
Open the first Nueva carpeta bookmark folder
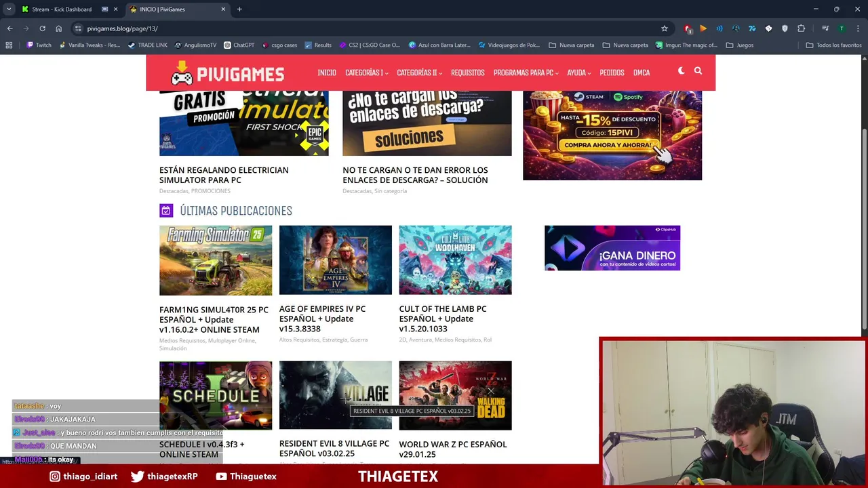point(571,45)
